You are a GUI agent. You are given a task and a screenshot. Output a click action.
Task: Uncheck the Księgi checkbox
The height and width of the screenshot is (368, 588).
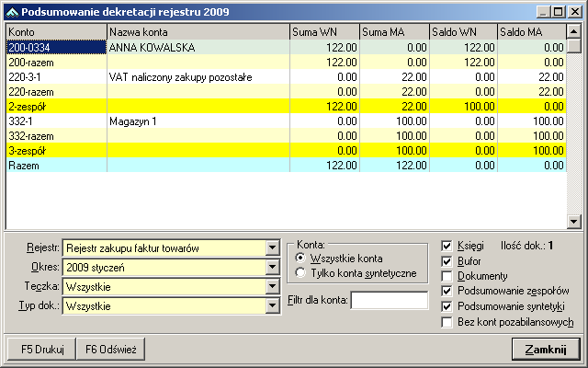point(447,247)
